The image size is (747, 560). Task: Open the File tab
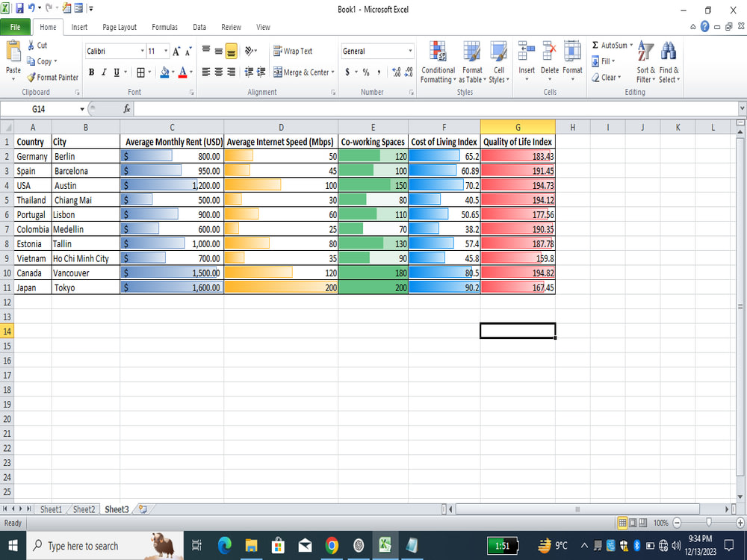tap(15, 27)
